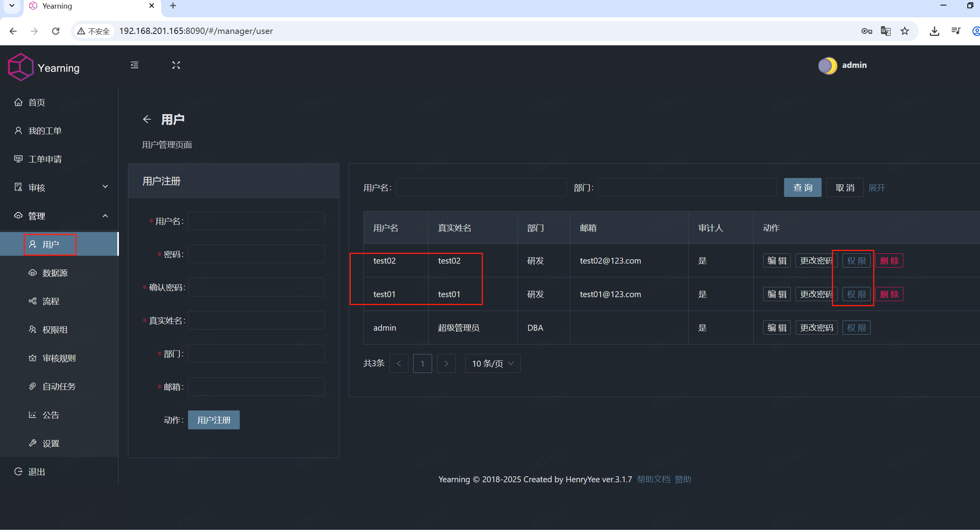Open the 我的工单 menu item
This screenshot has width=980, height=530.
coord(45,131)
